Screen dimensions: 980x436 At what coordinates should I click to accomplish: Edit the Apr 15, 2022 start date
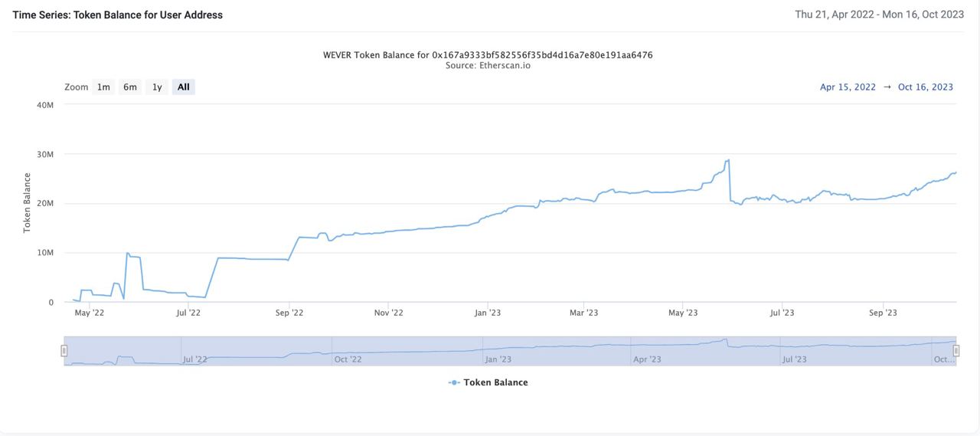[x=848, y=87]
